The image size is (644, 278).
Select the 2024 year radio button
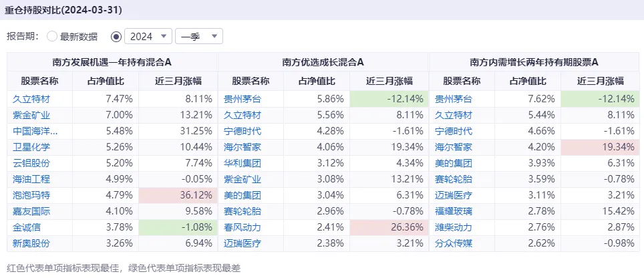coord(117,36)
